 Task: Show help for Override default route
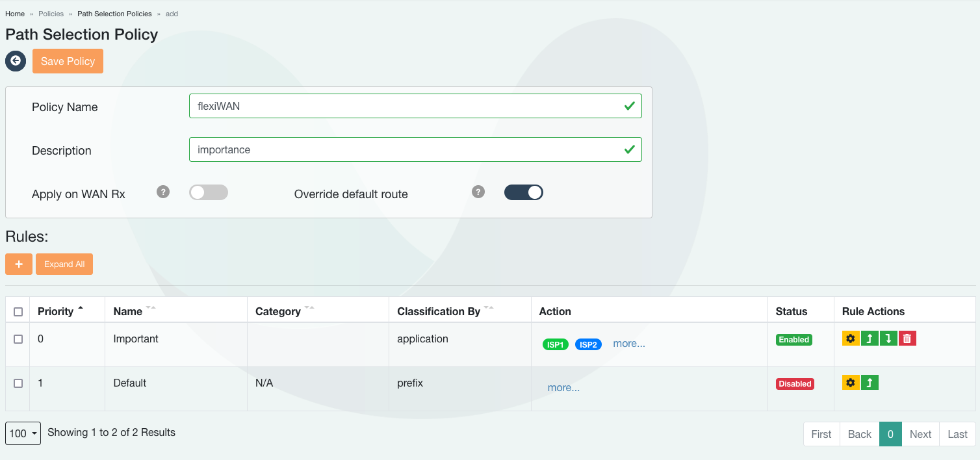click(478, 192)
